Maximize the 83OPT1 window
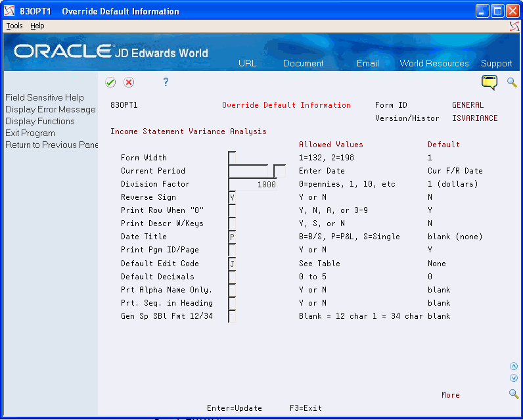This screenshot has height=420, width=523. click(497, 11)
